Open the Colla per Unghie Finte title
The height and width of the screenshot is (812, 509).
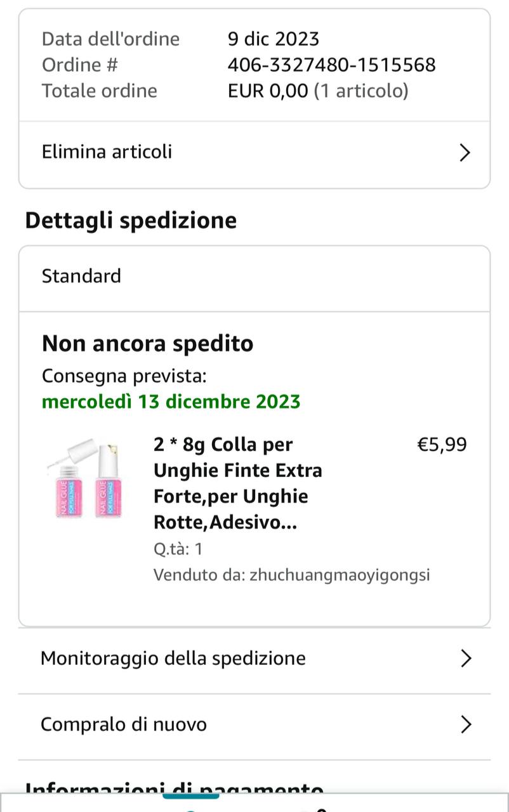pyautogui.click(x=238, y=483)
